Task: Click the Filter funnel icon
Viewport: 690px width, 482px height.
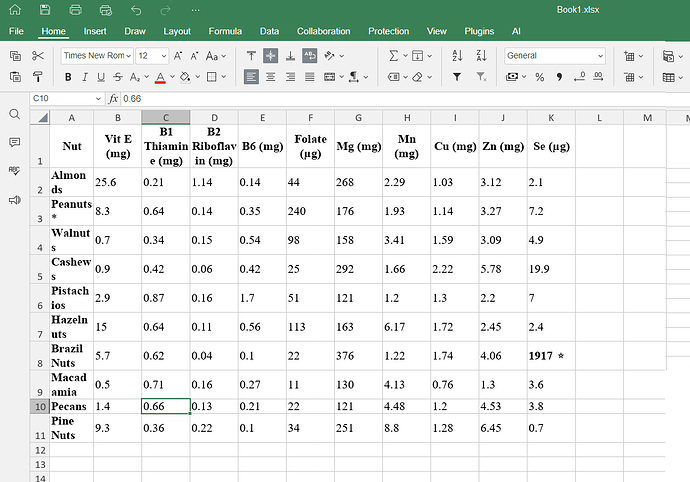Action: 457,77
